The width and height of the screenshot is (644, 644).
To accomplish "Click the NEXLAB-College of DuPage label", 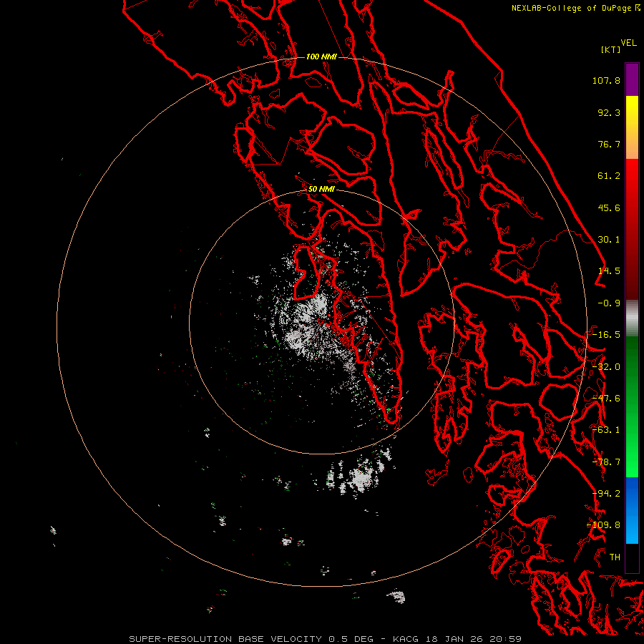I will click(x=571, y=8).
